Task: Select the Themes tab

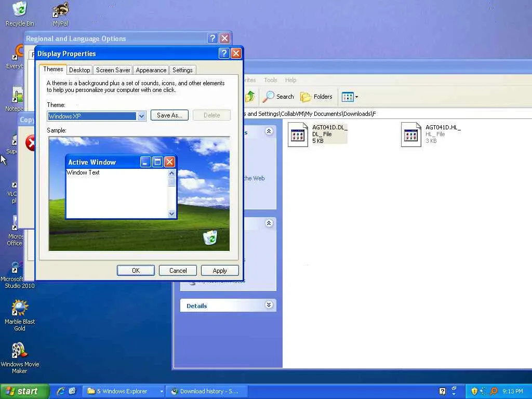Action: (53, 69)
